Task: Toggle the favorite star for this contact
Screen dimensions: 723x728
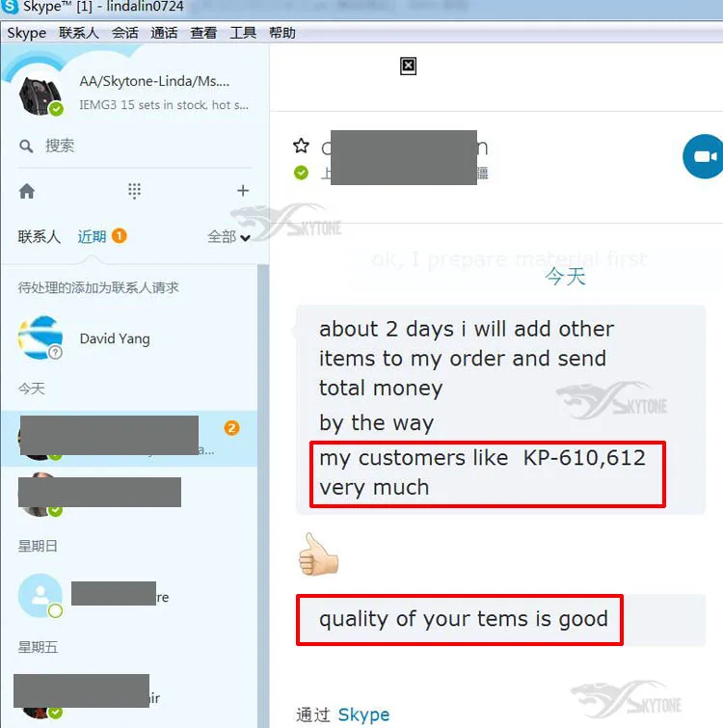Action: click(x=301, y=146)
